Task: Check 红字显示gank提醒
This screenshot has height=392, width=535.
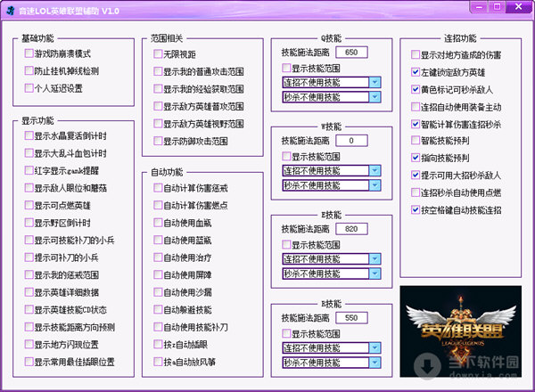Action: coord(29,170)
